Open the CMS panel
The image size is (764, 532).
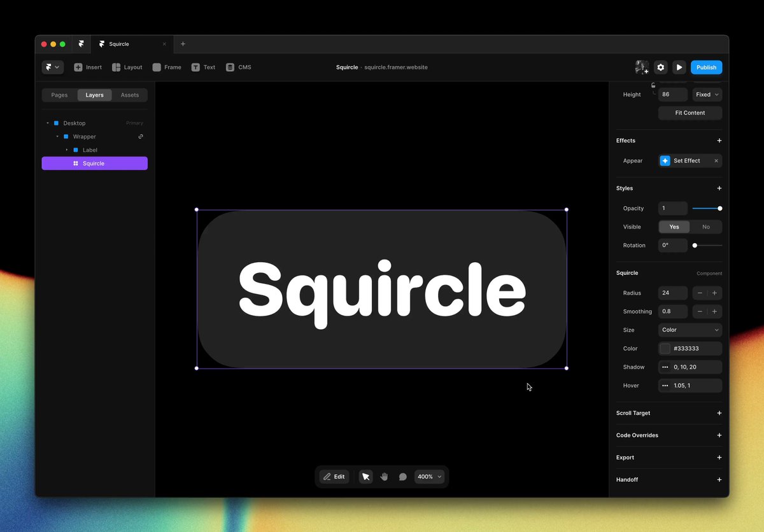[238, 67]
